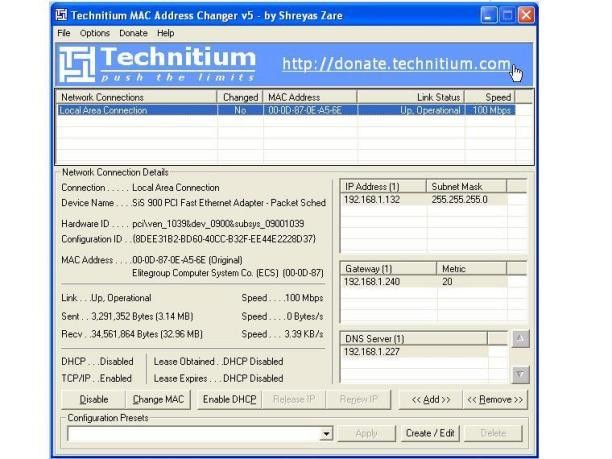Click the << Remove >> button
Viewport: 612px width, 459px height.
click(495, 399)
